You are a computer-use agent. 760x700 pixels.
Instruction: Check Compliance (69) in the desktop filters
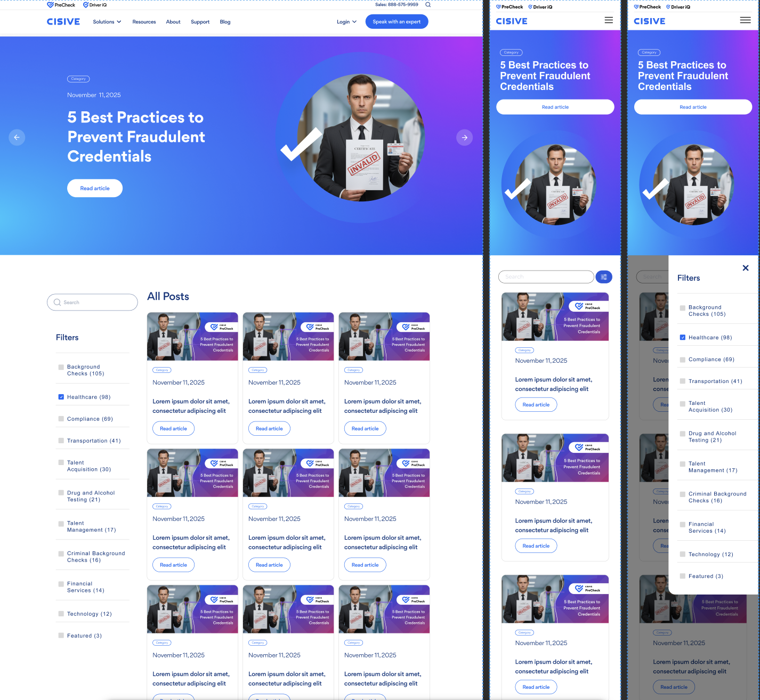pos(61,419)
